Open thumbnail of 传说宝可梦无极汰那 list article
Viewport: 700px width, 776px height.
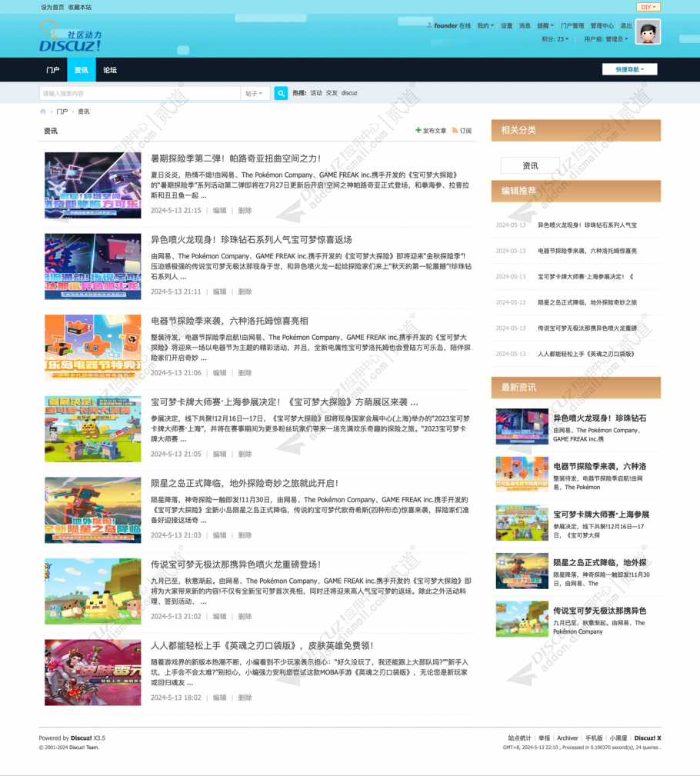pos(92,591)
